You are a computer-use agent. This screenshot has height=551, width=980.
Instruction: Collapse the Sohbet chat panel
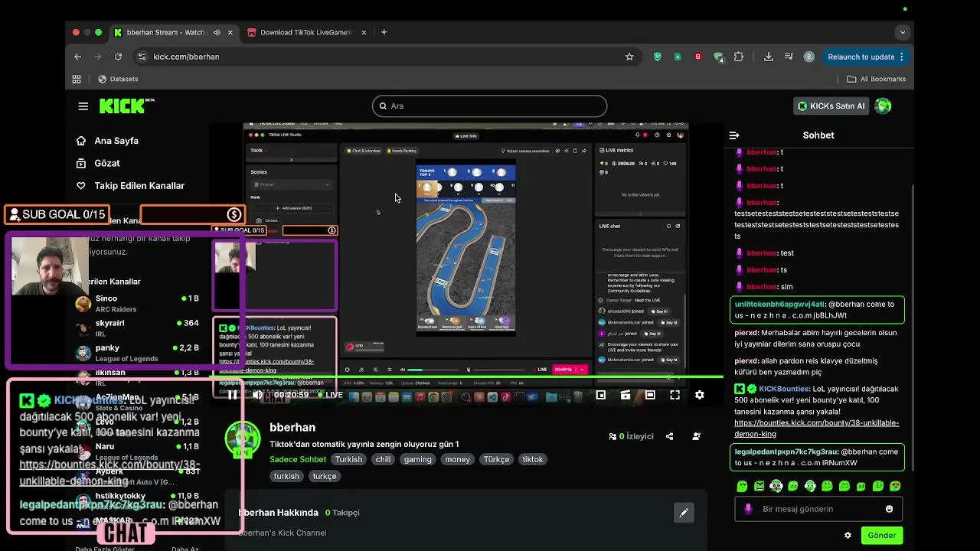tap(734, 135)
